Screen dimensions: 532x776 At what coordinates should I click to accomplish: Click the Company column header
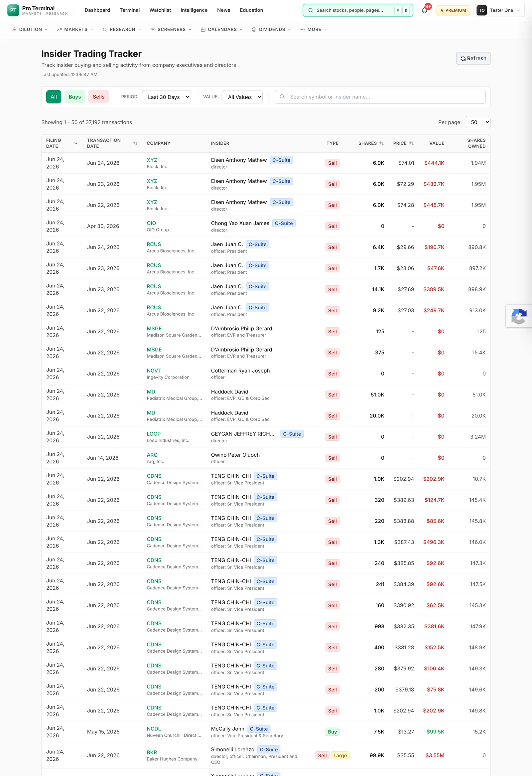coord(158,143)
